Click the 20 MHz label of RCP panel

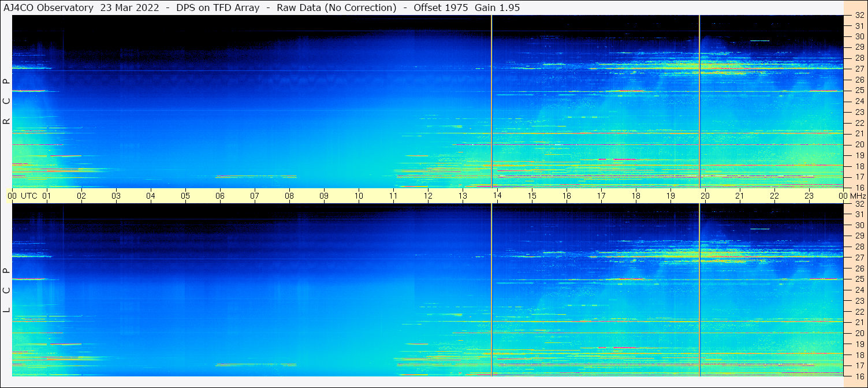point(859,144)
